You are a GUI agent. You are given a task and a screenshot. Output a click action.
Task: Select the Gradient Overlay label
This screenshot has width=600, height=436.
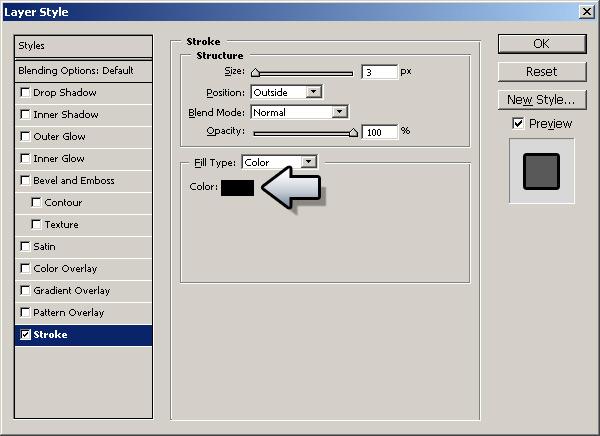click(x=72, y=291)
